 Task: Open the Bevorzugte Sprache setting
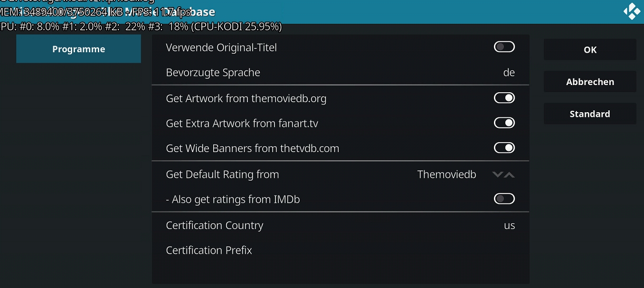click(x=340, y=72)
